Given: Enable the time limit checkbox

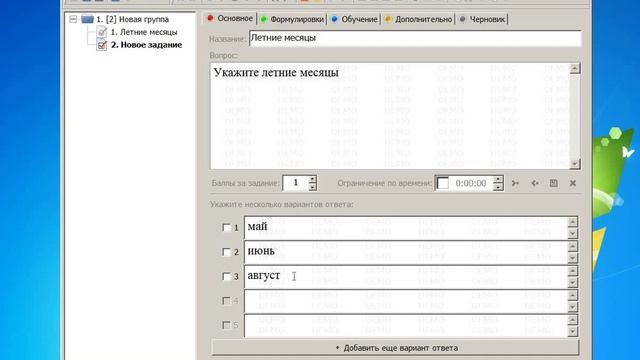Looking at the screenshot, I should pos(442,183).
